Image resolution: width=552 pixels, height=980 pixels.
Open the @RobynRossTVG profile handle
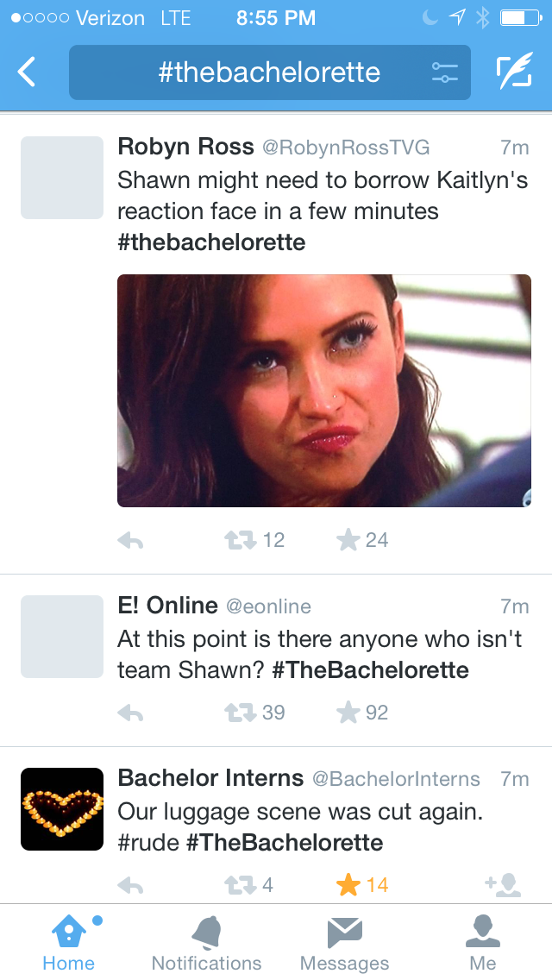pos(346,148)
